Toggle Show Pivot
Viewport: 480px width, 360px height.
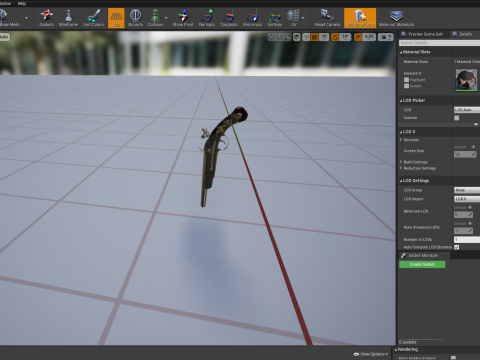tap(183, 18)
